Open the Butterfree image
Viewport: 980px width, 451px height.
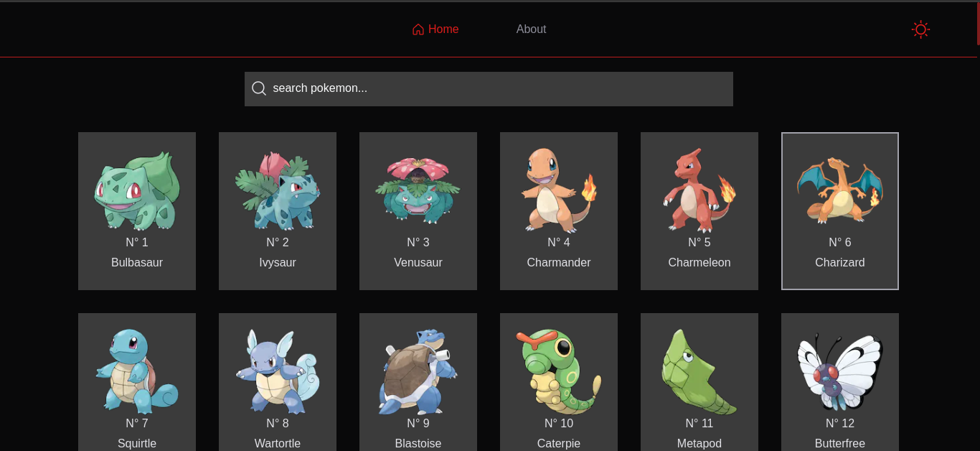coord(840,371)
